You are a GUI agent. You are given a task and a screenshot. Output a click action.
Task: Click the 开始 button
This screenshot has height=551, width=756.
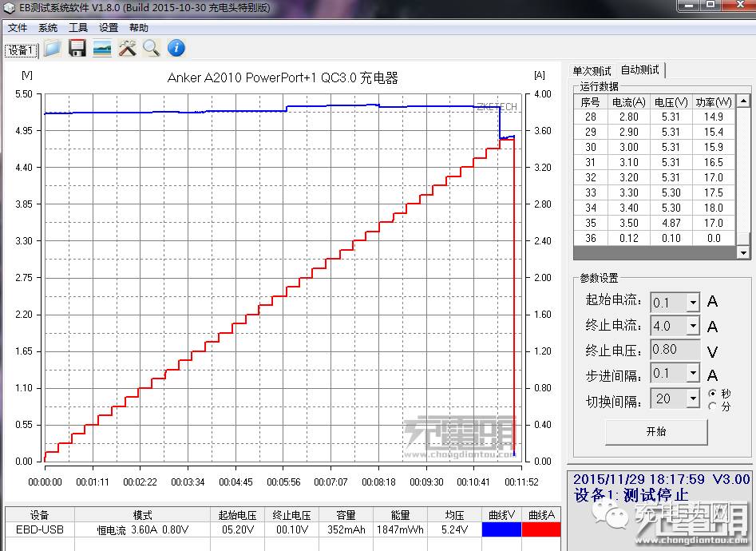656,431
